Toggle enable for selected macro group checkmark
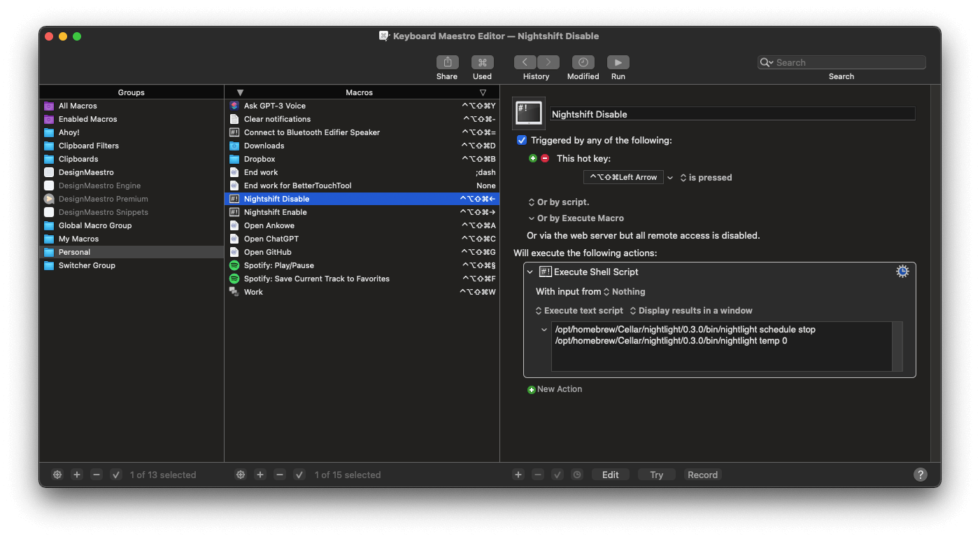This screenshot has height=539, width=980. 116,475
